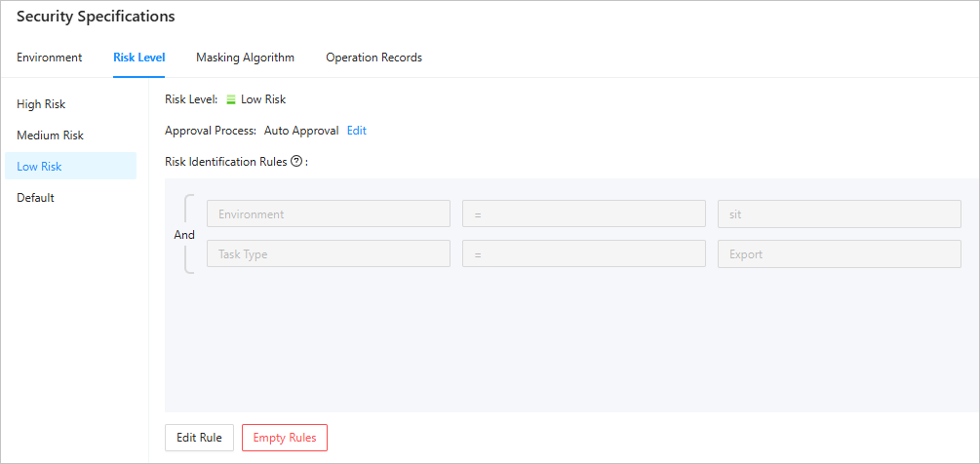Open the Task Type expression dropdown
Image resolution: width=980 pixels, height=464 pixels.
pyautogui.click(x=328, y=254)
